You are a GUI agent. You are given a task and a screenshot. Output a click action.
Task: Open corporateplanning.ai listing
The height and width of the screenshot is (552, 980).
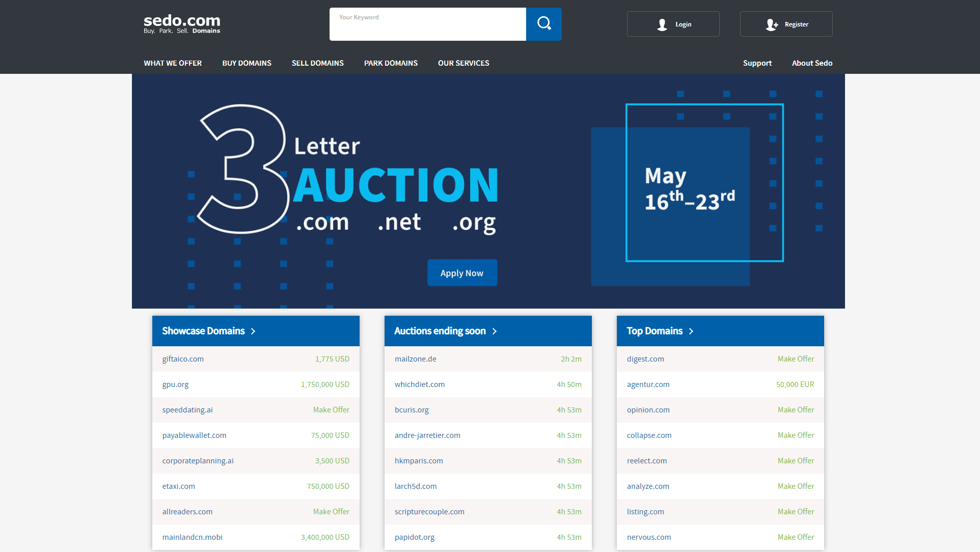198,461
